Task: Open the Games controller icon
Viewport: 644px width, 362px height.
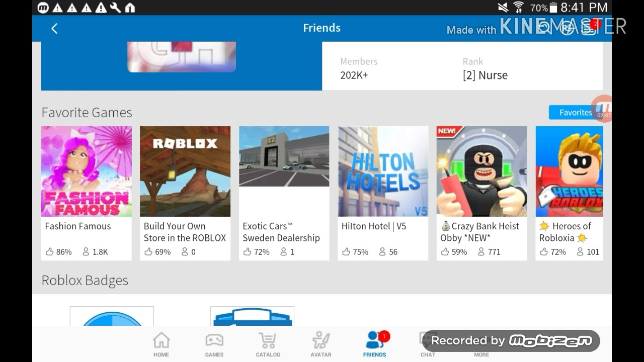Action: 214,344
